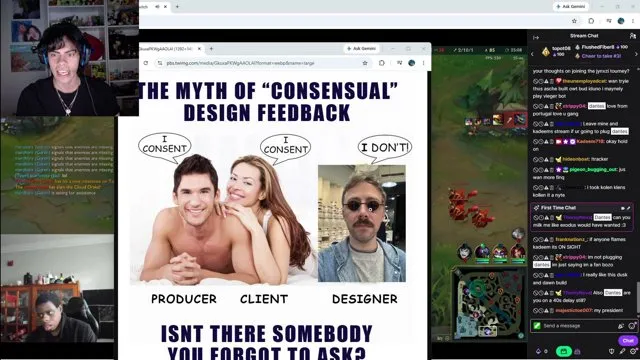Click the game minimap in the stream
This screenshot has height=360, width=640.
(x=489, y=302)
